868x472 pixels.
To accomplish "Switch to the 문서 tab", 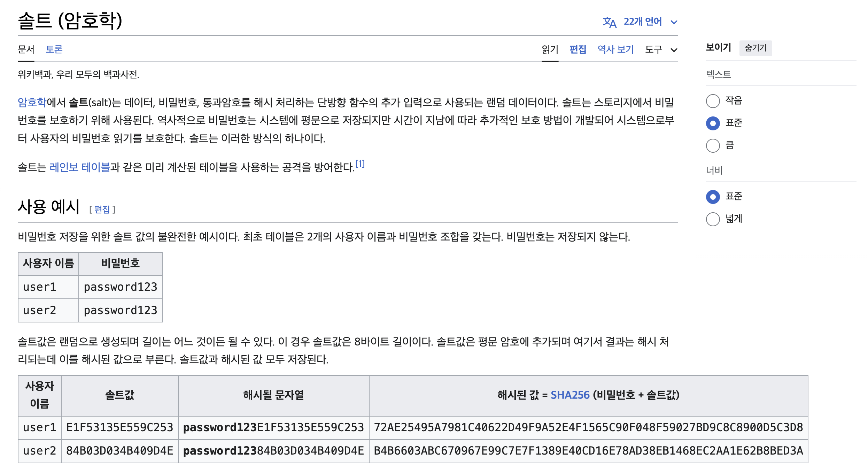I will pos(26,49).
